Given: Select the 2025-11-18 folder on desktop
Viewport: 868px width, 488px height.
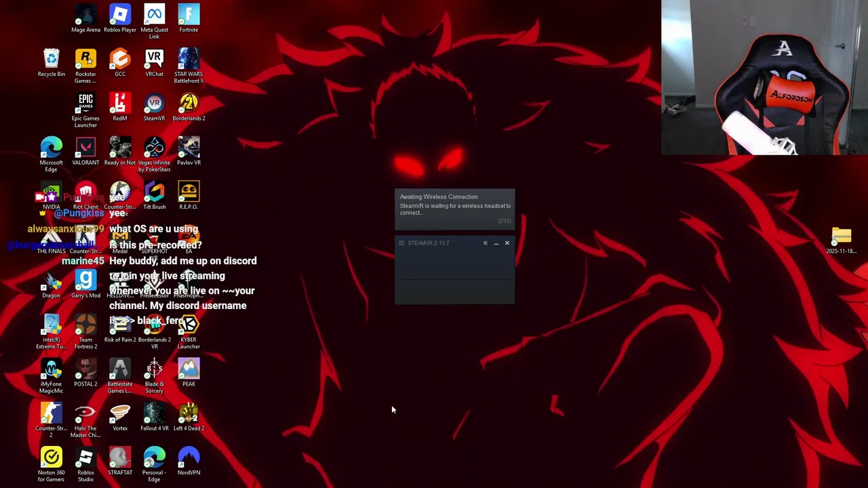Looking at the screenshot, I should tap(841, 240).
